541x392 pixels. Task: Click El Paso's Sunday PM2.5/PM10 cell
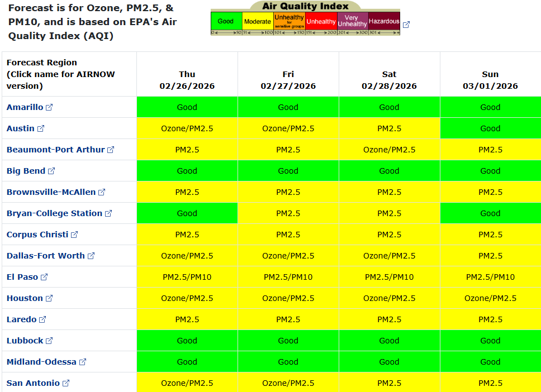coord(490,277)
